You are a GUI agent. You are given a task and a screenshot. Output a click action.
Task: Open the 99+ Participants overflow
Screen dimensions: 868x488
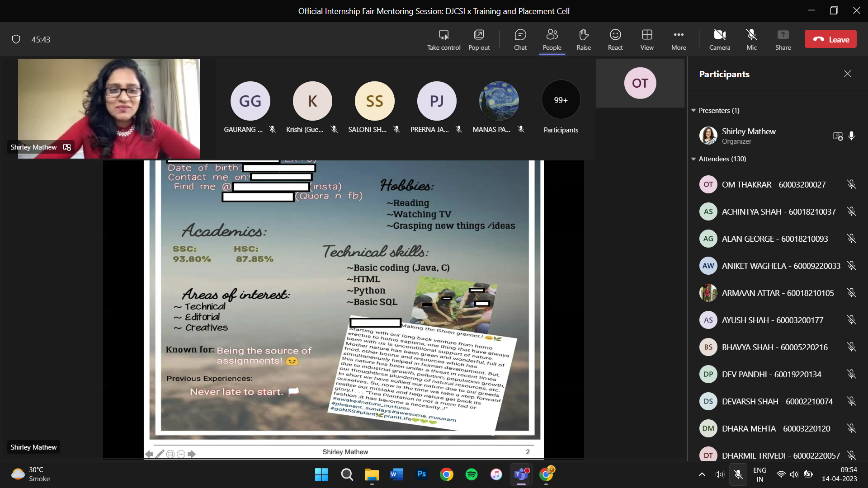pyautogui.click(x=561, y=100)
